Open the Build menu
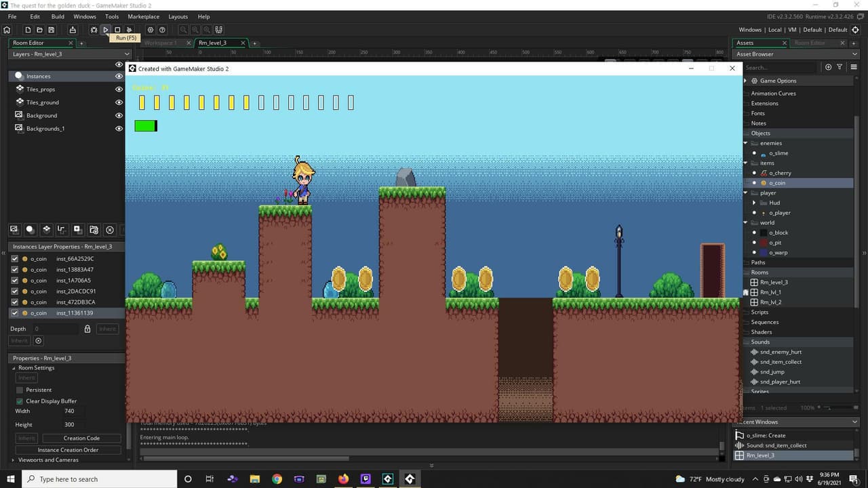The height and width of the screenshot is (488, 868). point(58,16)
